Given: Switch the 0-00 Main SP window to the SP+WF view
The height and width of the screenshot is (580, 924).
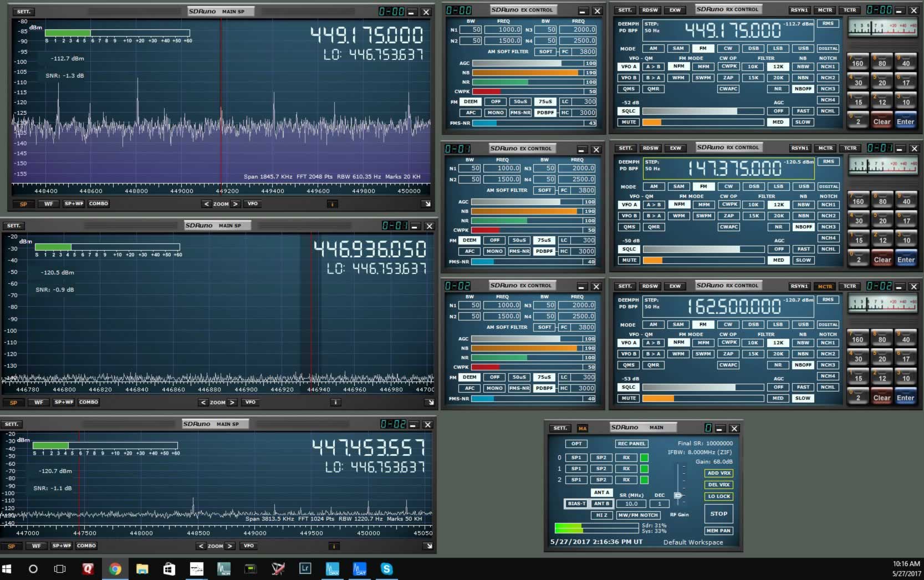Looking at the screenshot, I should [74, 204].
